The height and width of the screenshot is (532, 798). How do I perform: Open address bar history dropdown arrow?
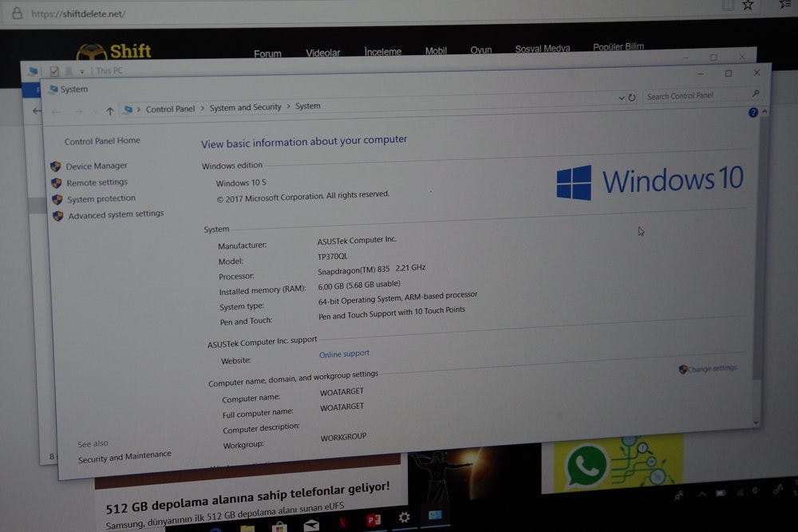pos(622,97)
